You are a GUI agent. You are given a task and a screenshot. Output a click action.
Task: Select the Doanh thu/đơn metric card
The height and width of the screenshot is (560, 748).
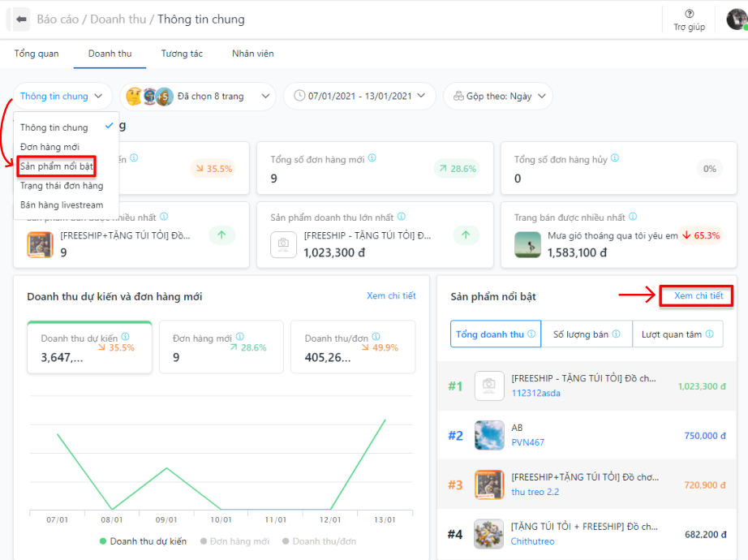[353, 347]
